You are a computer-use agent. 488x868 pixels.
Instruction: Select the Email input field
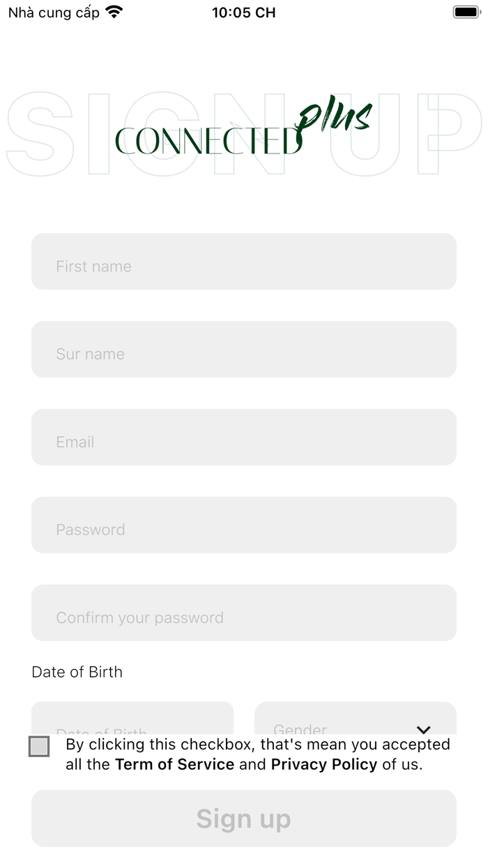(243, 437)
